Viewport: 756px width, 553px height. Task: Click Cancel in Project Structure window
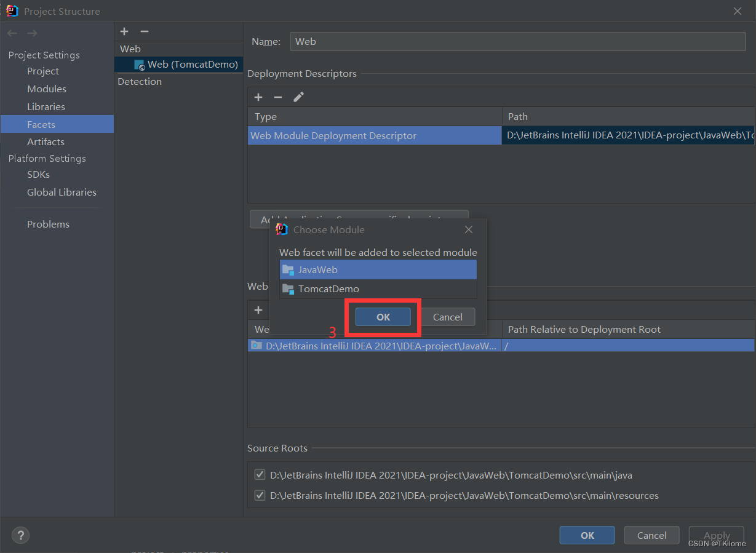pos(652,535)
